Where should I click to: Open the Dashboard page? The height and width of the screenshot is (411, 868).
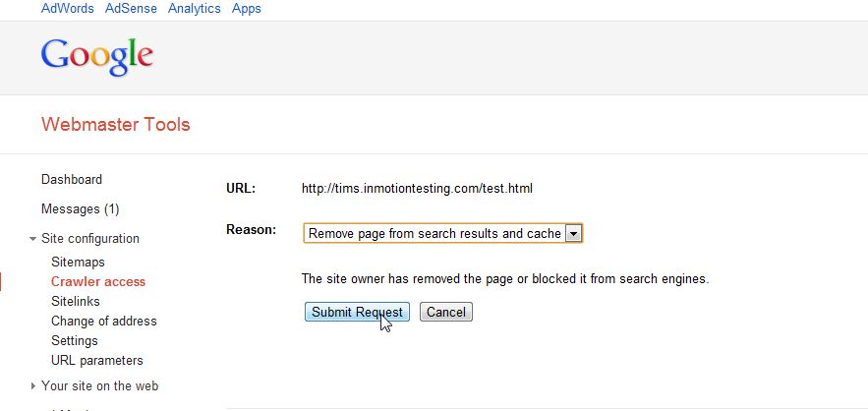coord(72,180)
